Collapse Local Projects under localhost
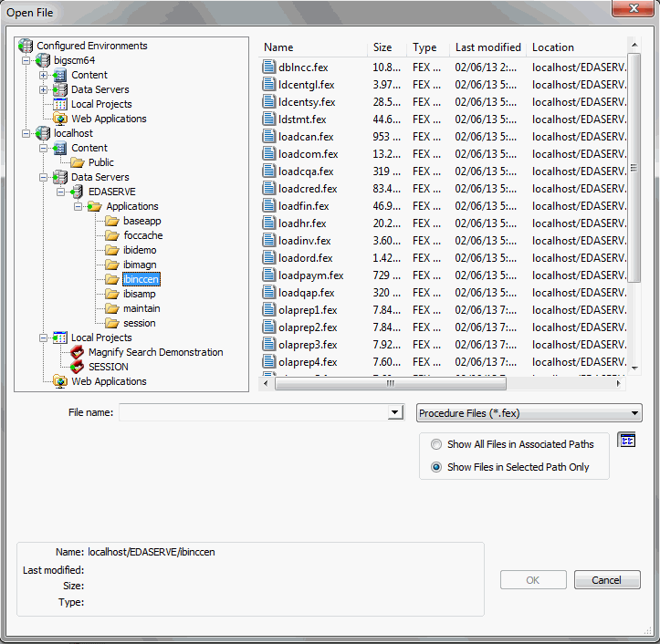Screen dimensions: 660x644 tap(43, 338)
